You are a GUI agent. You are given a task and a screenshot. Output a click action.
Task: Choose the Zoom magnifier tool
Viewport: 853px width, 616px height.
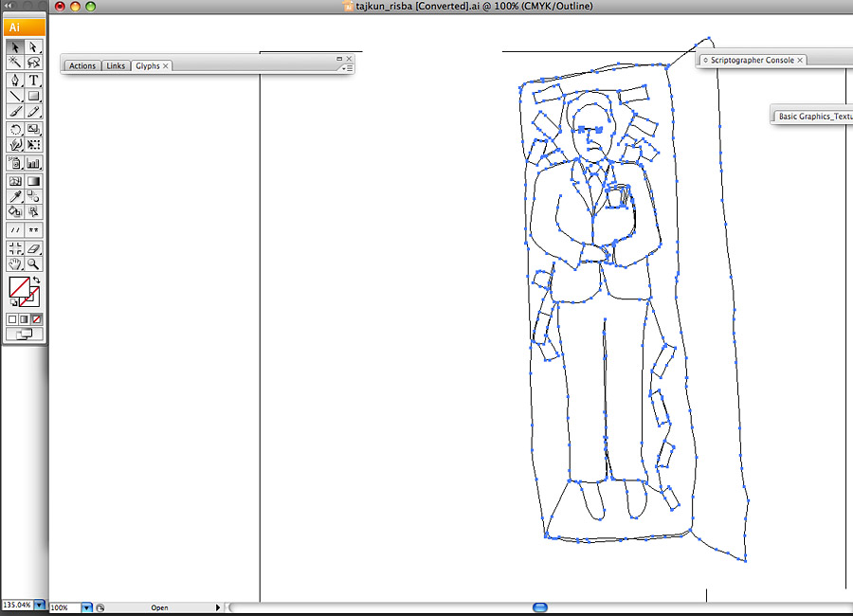(x=33, y=264)
